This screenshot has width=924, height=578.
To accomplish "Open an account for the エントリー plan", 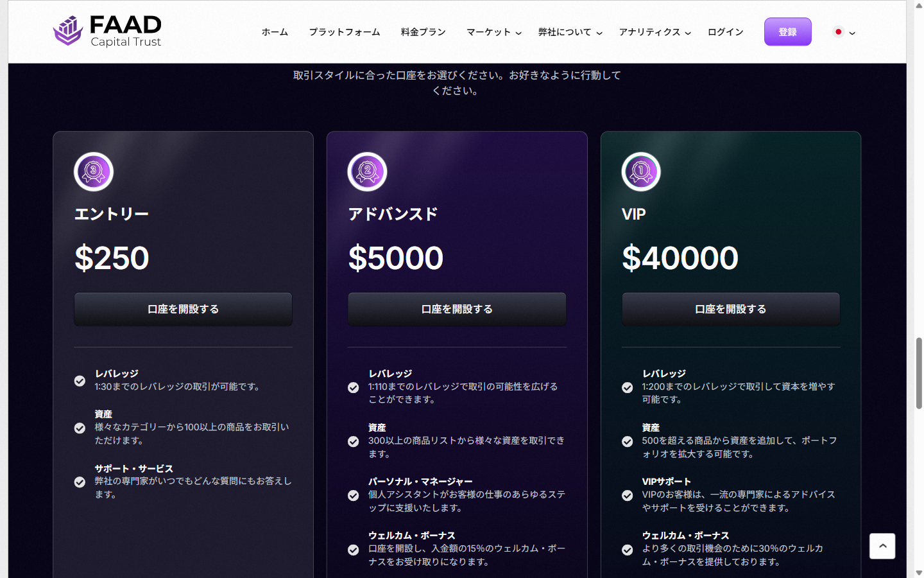I will [x=183, y=309].
